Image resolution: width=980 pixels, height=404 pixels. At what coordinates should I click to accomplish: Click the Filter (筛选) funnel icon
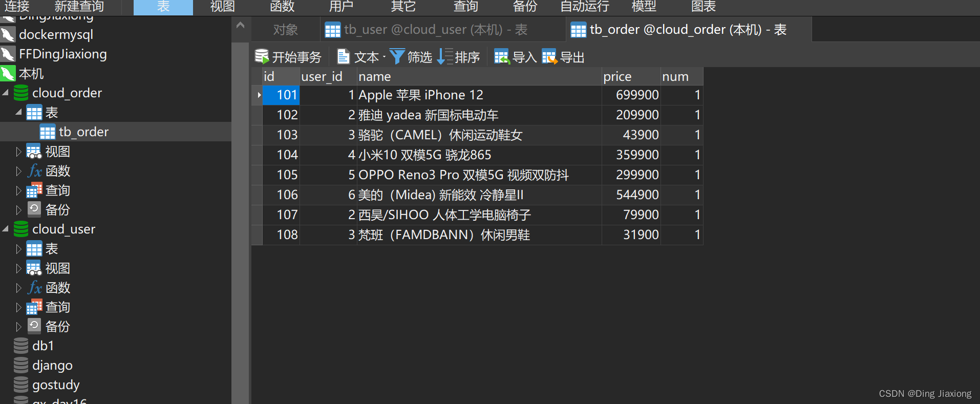coord(397,56)
